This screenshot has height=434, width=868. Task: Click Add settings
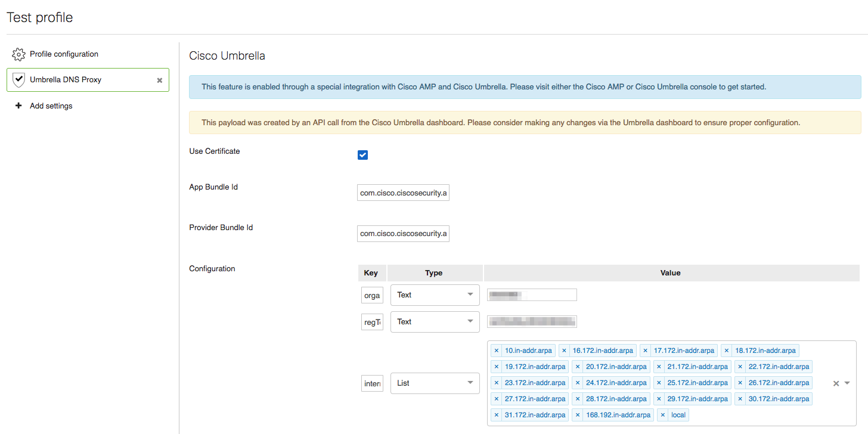(x=51, y=106)
